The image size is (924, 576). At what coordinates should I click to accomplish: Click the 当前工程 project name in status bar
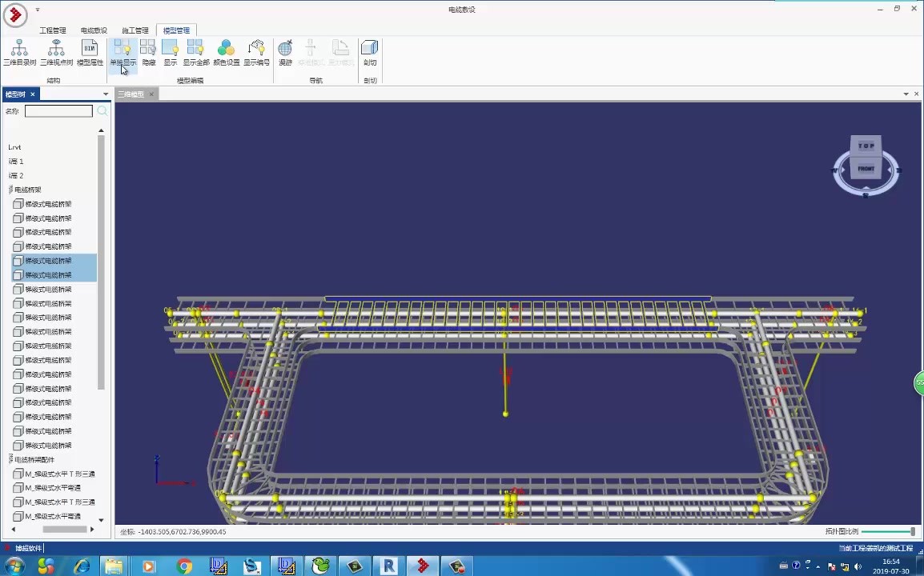tap(876, 548)
